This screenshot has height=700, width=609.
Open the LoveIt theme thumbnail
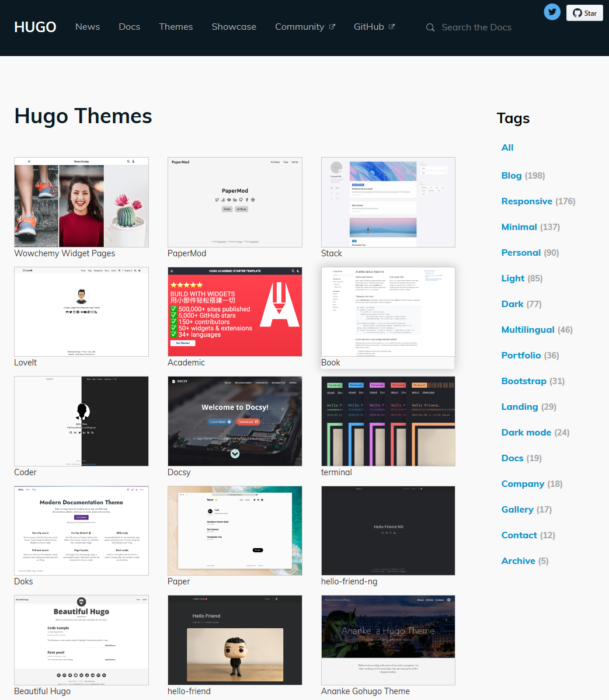81,312
